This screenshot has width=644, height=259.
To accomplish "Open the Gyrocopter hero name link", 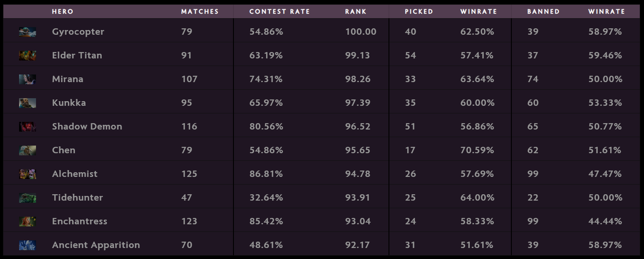I will click(x=78, y=32).
